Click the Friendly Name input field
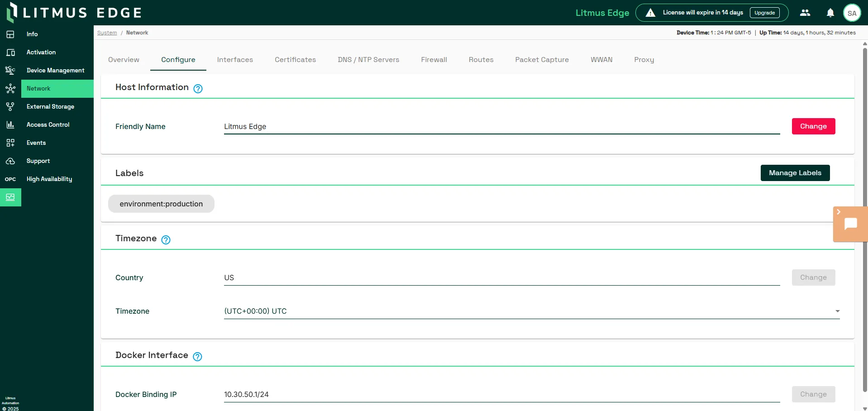The width and height of the screenshot is (868, 411). click(502, 127)
